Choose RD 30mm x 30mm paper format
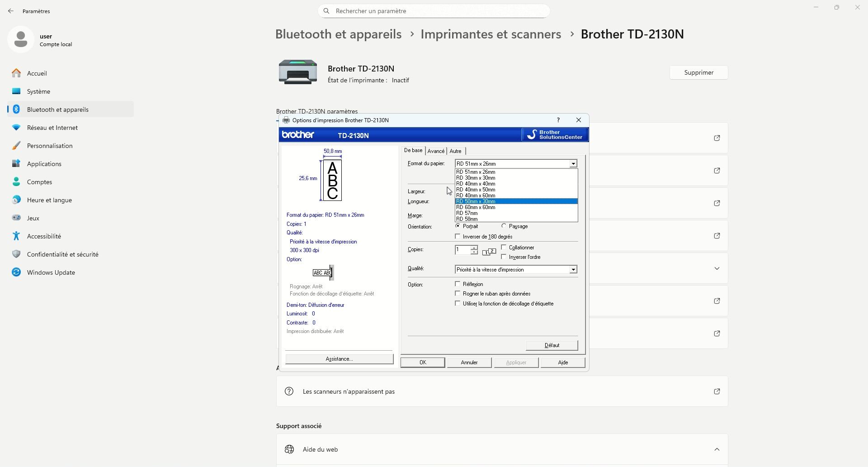Screen dimensions: 868x467 [516, 178]
